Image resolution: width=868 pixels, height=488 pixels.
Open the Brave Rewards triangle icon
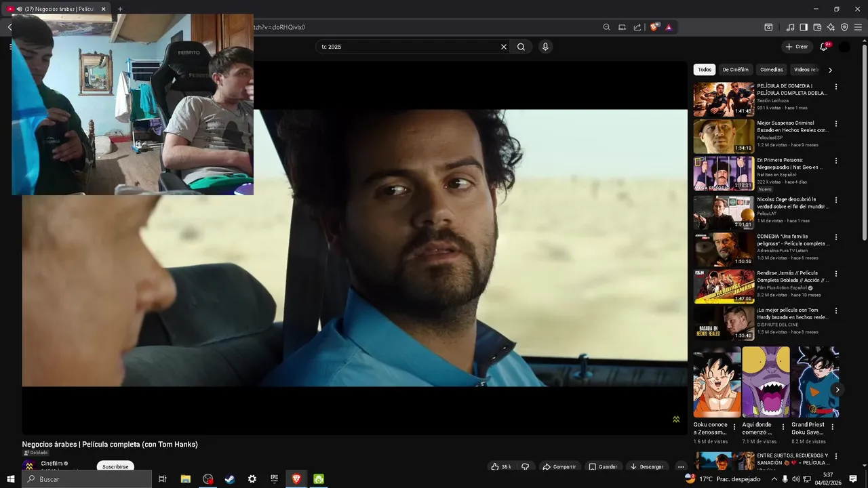[669, 27]
